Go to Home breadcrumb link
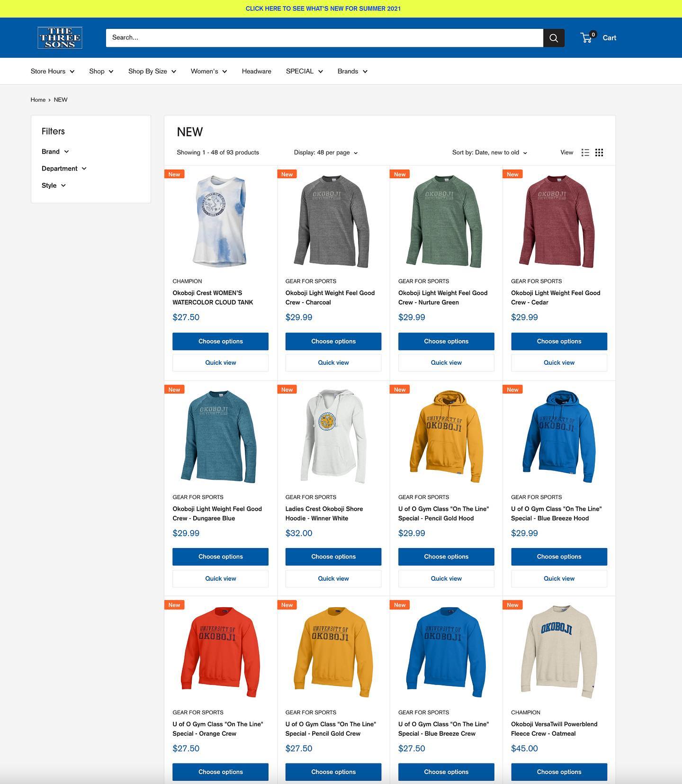Image resolution: width=682 pixels, height=784 pixels. [x=38, y=100]
